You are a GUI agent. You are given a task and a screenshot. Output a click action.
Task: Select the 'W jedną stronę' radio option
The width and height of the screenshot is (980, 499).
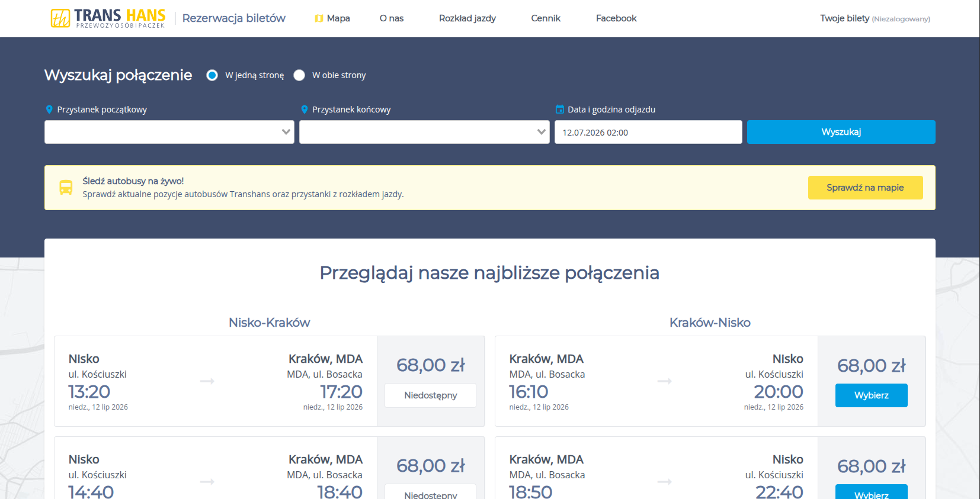tap(212, 75)
